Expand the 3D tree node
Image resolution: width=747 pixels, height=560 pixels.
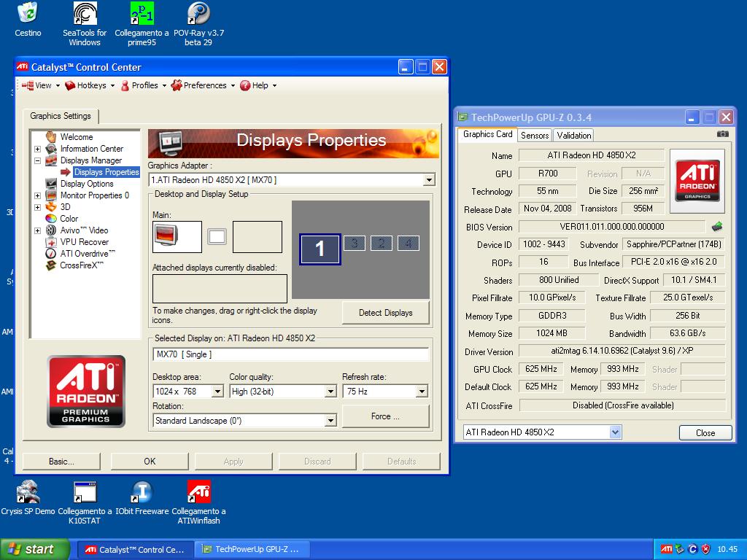[37, 207]
